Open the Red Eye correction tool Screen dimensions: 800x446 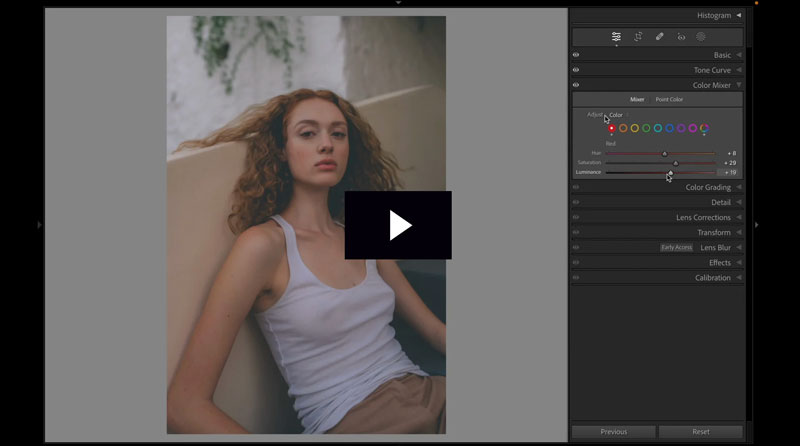[x=681, y=37]
